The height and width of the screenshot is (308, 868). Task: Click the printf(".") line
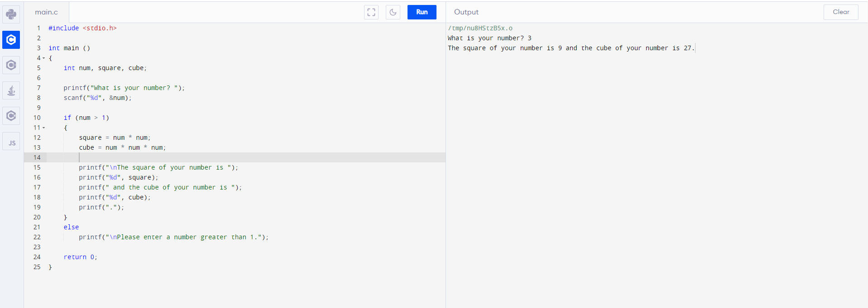101,207
